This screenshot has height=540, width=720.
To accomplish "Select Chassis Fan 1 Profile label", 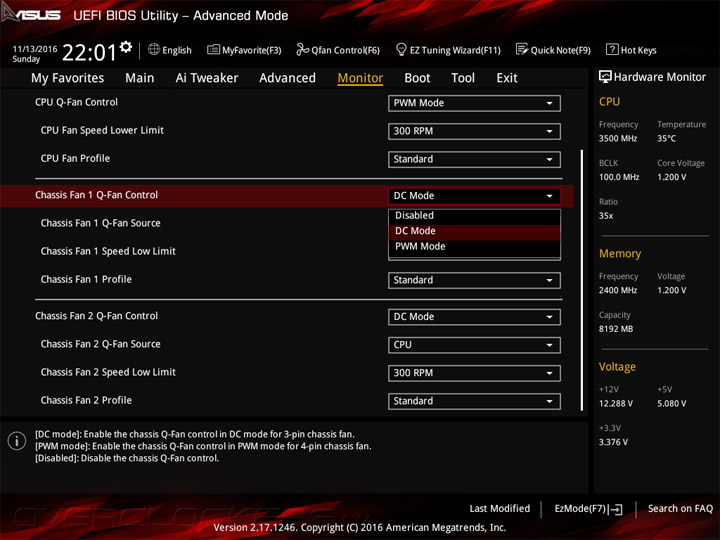I will [x=86, y=279].
